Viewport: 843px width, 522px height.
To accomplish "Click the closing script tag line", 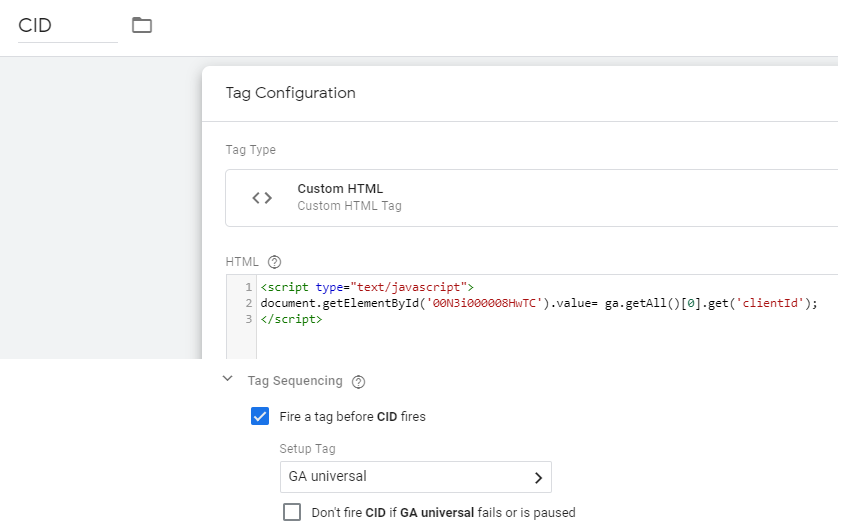I will (x=291, y=319).
